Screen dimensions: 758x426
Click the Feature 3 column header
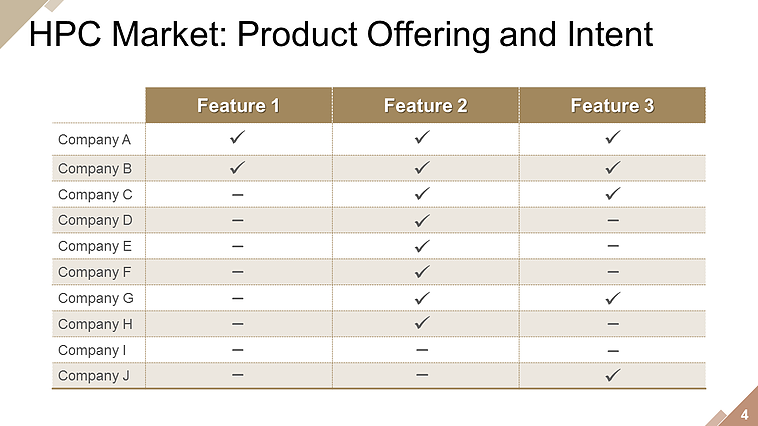612,105
